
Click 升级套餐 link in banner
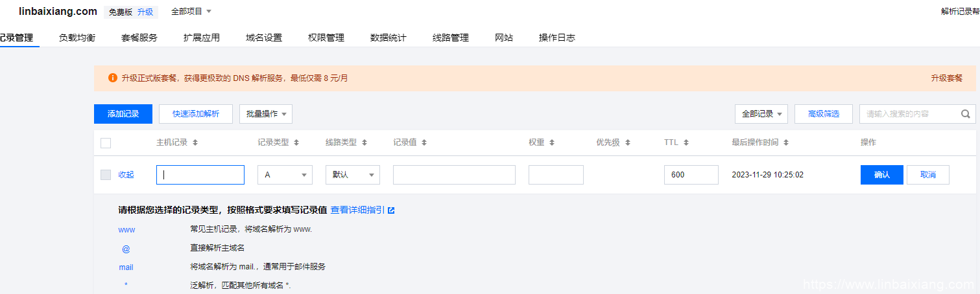(947, 78)
